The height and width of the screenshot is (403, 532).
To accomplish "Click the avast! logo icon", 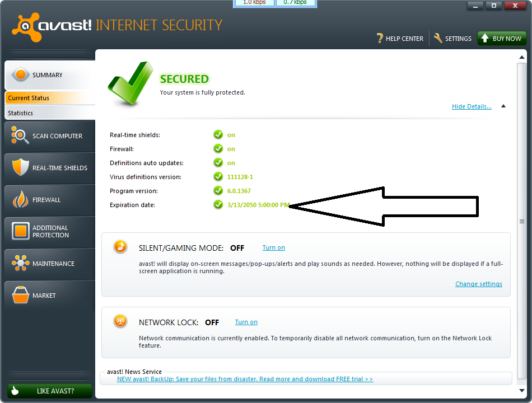I will click(26, 27).
